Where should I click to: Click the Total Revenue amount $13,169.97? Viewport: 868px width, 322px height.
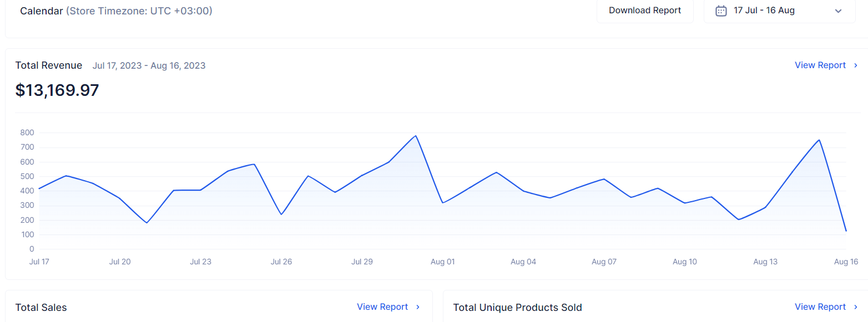[x=57, y=89]
